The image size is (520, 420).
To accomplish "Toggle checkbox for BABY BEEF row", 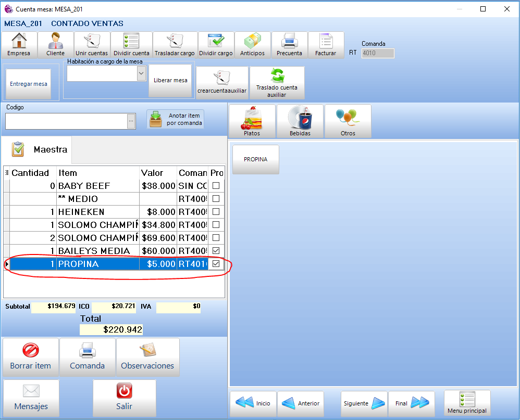I will [x=216, y=186].
